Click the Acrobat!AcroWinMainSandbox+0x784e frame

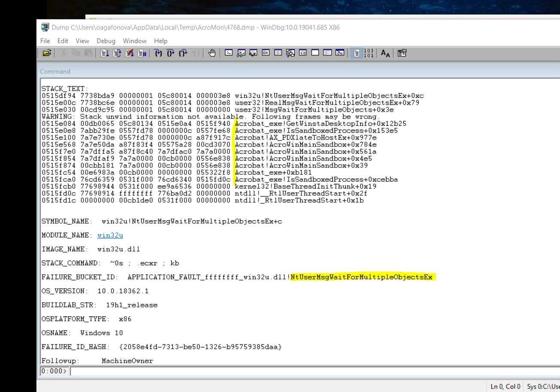(x=306, y=145)
